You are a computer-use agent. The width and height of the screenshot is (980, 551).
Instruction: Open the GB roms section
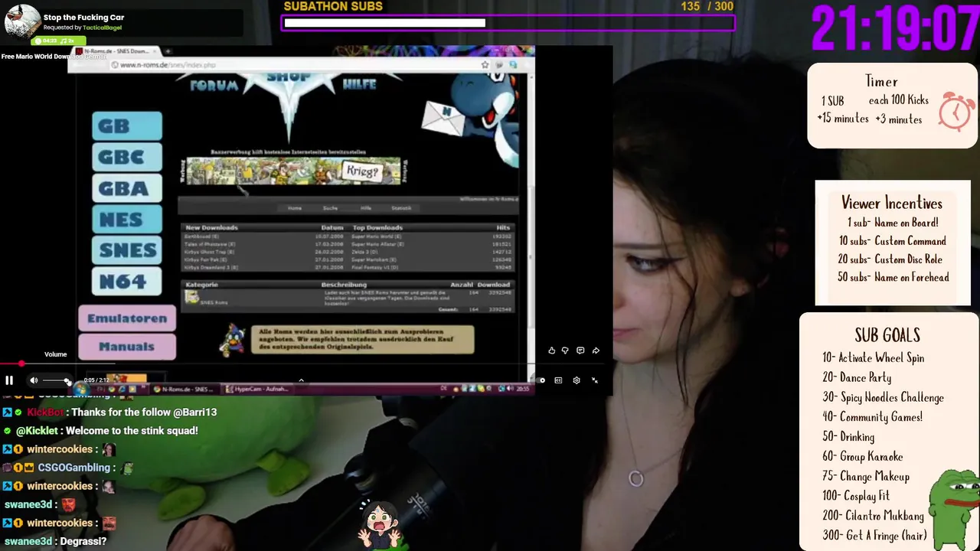click(127, 126)
